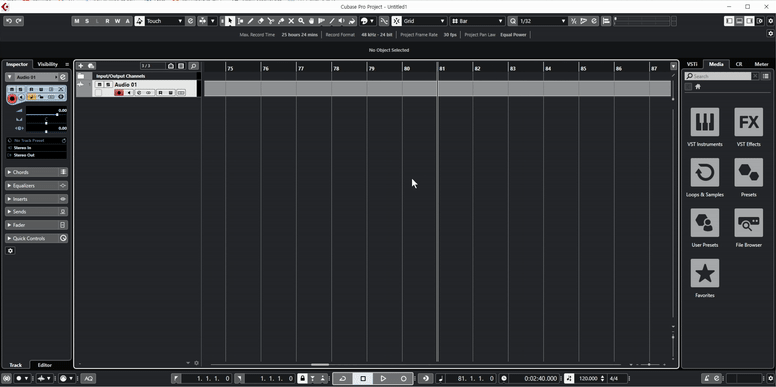This screenshot has width=776, height=387.
Task: Open the Favorites star tile
Action: pyautogui.click(x=705, y=273)
